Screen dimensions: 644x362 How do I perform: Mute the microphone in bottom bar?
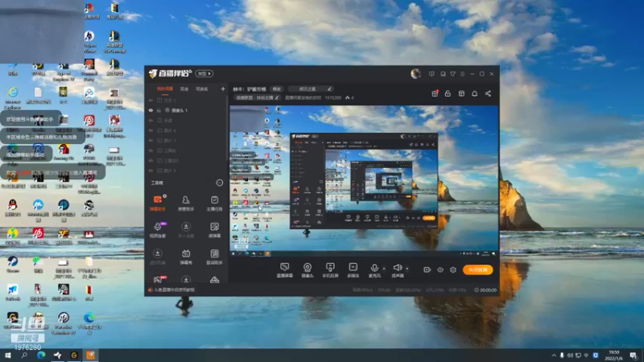[374, 269]
